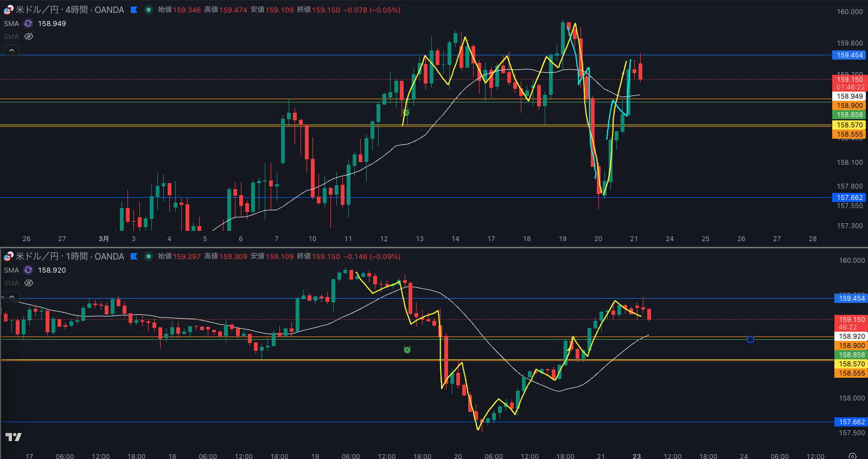Click the green alert clock icon on the 4-hour chart
This screenshot has height=459, width=868.
pyautogui.click(x=406, y=113)
